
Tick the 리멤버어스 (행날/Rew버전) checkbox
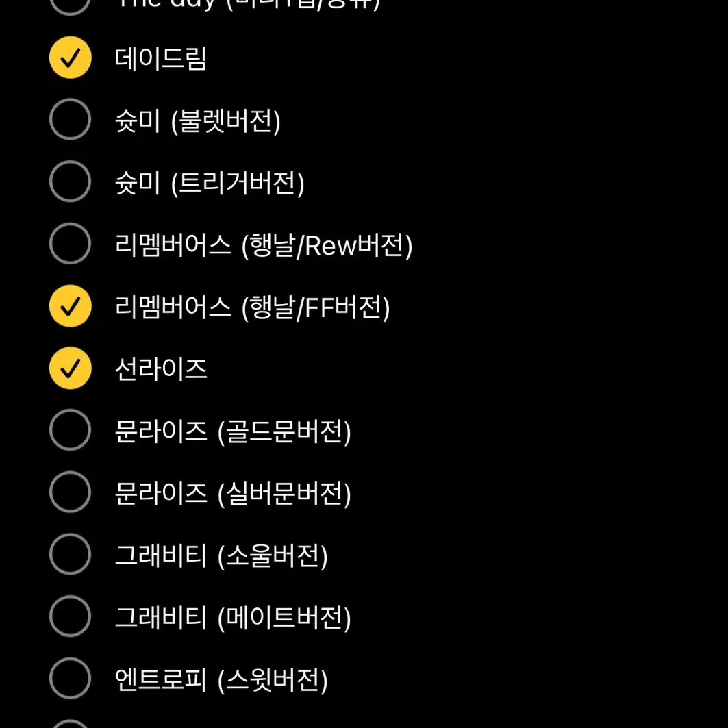[x=70, y=244]
